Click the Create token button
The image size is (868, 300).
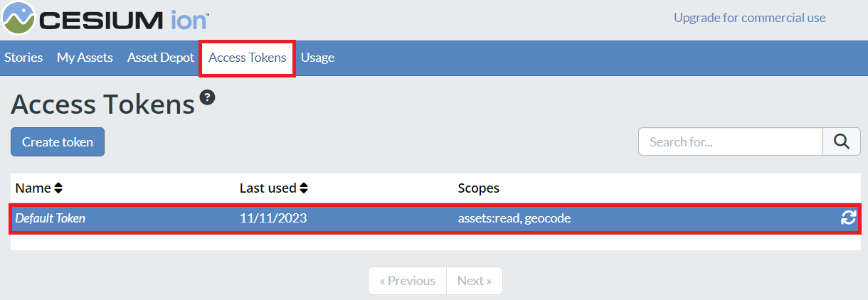click(58, 141)
